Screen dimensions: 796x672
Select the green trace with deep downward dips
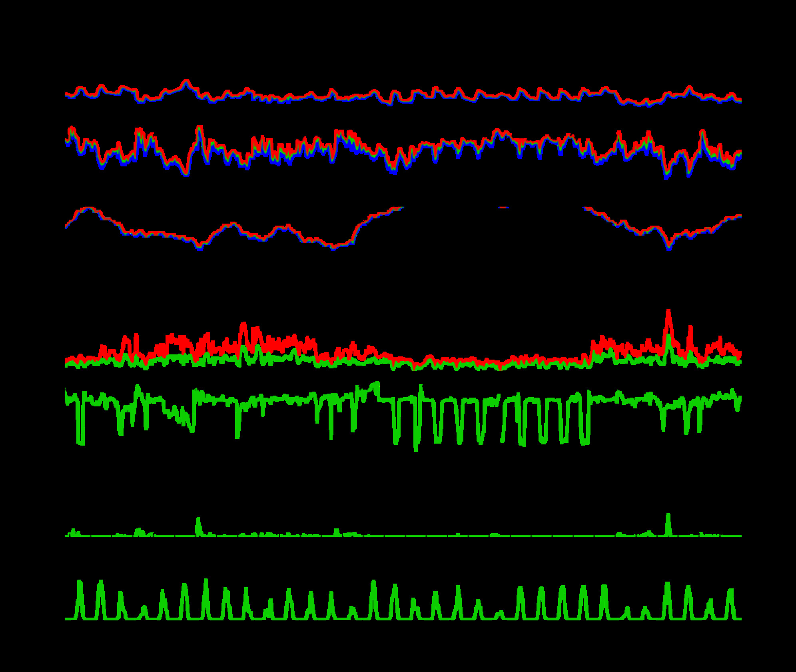403,416
